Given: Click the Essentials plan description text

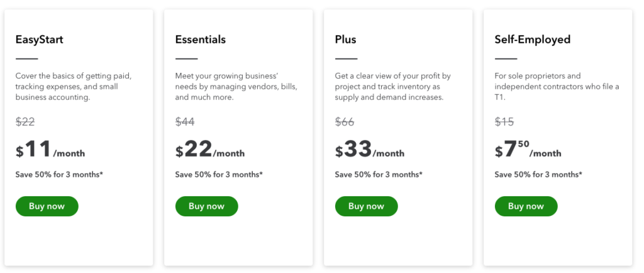Looking at the screenshot, I should pos(236,87).
